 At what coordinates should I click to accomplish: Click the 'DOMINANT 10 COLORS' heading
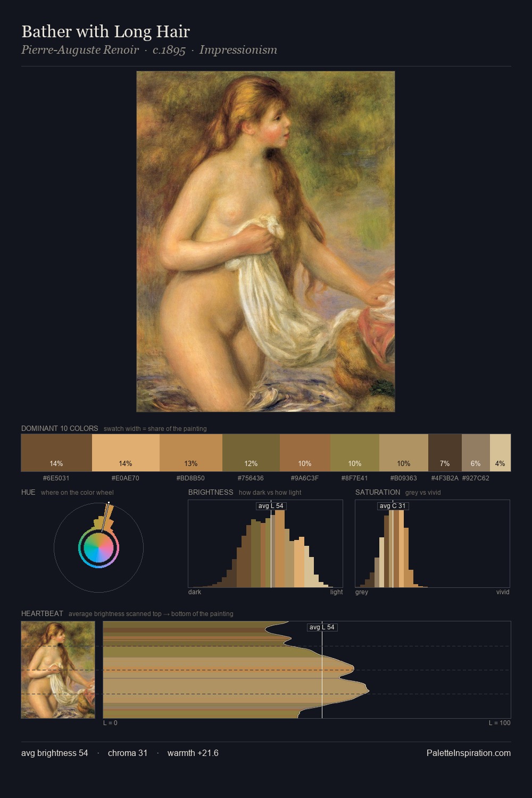coord(60,428)
